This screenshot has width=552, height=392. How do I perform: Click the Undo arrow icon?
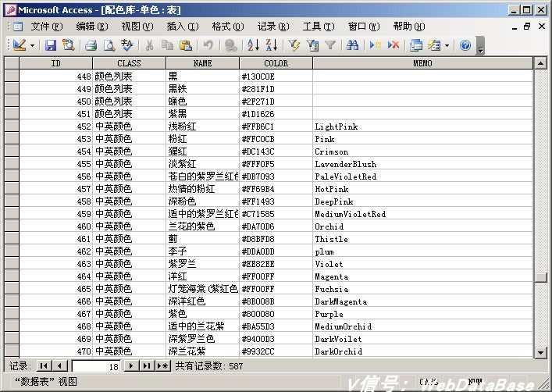click(208, 45)
